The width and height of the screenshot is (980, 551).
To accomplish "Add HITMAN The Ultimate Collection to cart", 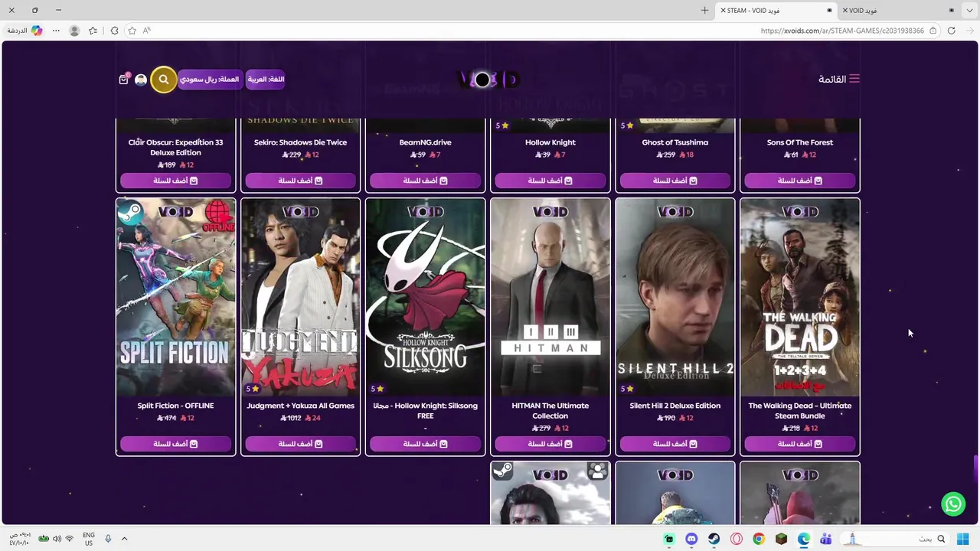I will pos(550,444).
